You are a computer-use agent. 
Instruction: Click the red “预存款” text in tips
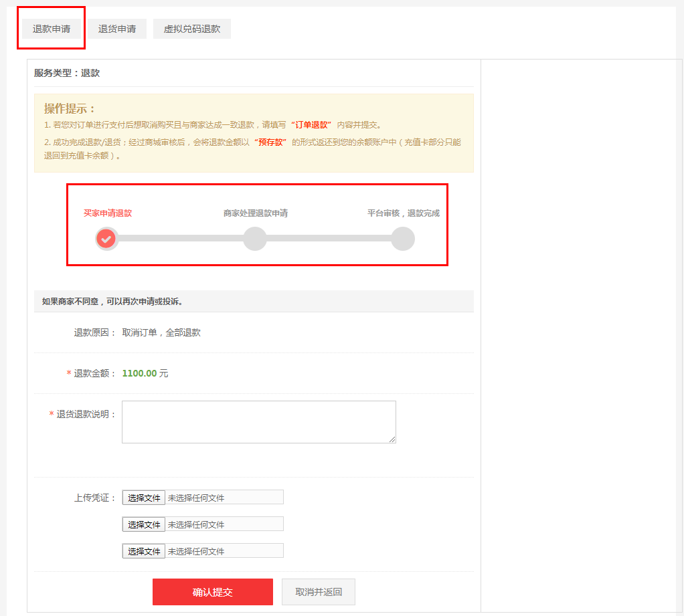click(x=270, y=142)
